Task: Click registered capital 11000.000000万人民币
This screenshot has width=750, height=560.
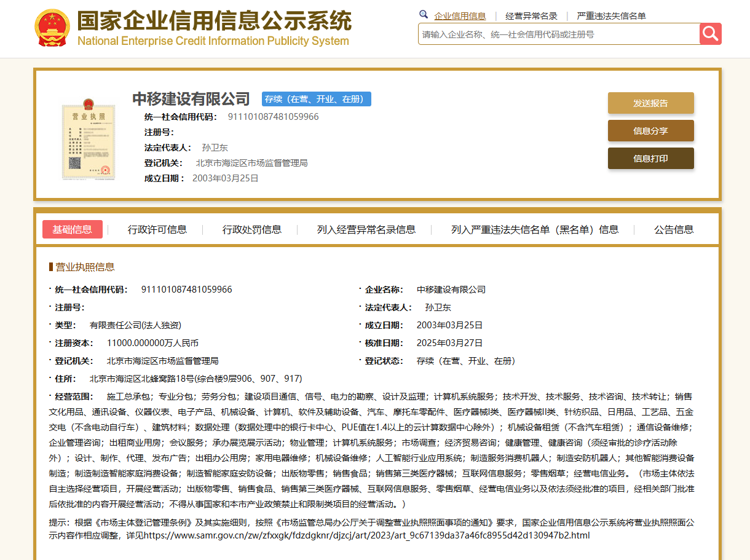Action: 152,343
